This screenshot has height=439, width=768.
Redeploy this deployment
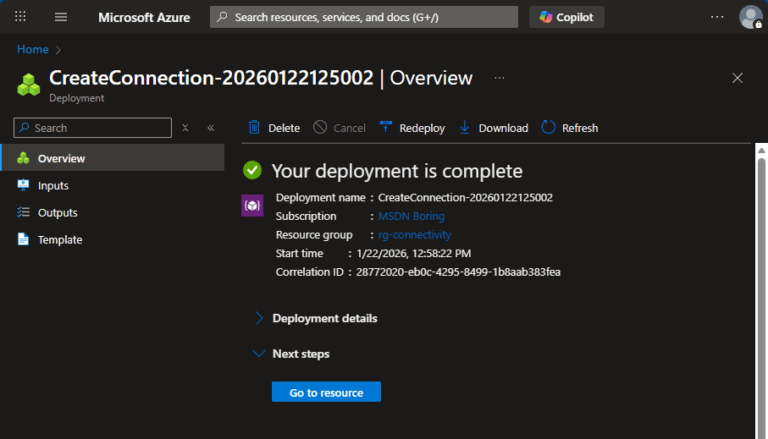(x=412, y=128)
